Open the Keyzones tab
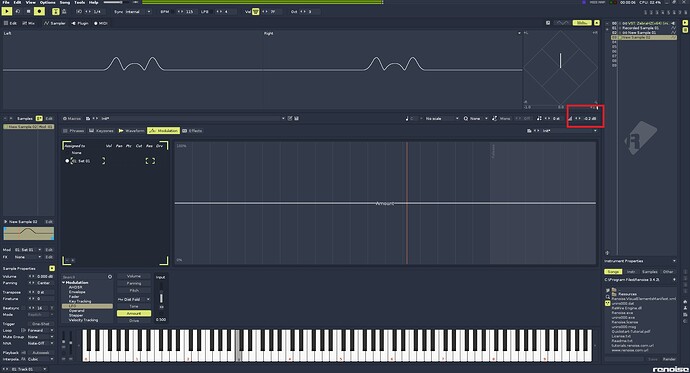690x373 pixels. click(102, 131)
